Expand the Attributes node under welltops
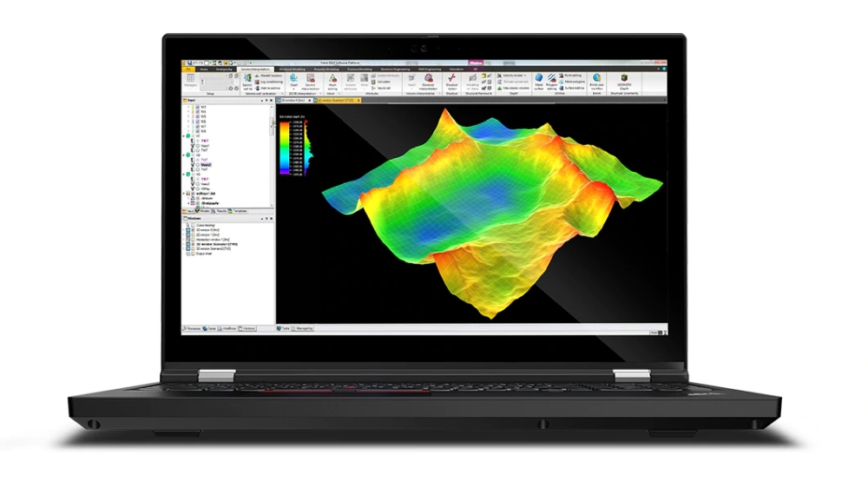The width and height of the screenshot is (868, 488). 188,198
